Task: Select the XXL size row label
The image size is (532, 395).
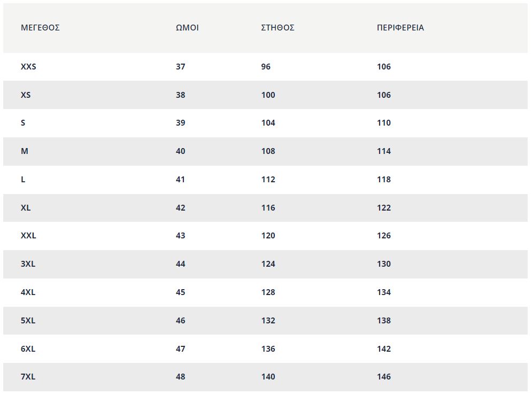Action: (28, 236)
